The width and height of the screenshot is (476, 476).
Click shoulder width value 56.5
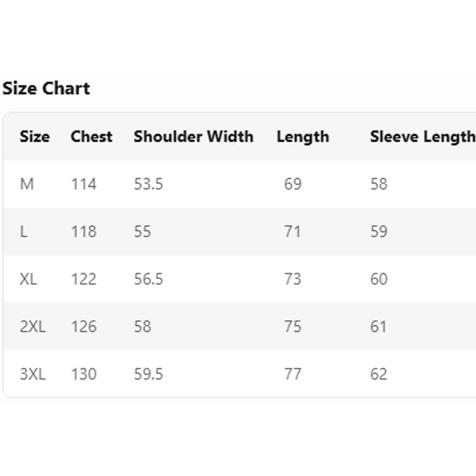tap(148, 279)
